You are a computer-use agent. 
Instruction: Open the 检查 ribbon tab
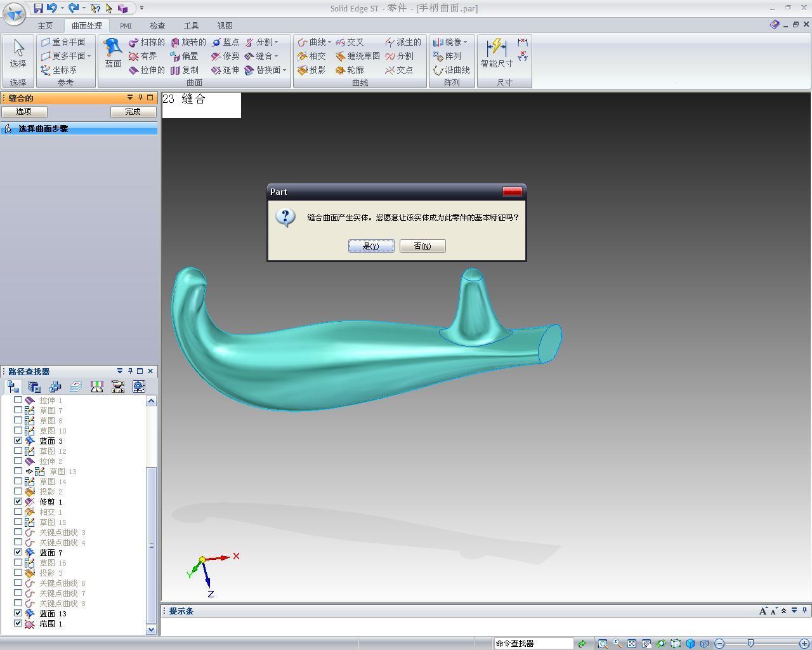tap(157, 26)
